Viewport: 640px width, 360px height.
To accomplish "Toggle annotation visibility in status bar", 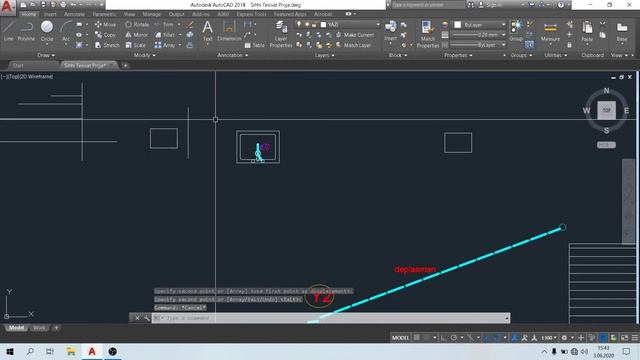I will coord(515,338).
